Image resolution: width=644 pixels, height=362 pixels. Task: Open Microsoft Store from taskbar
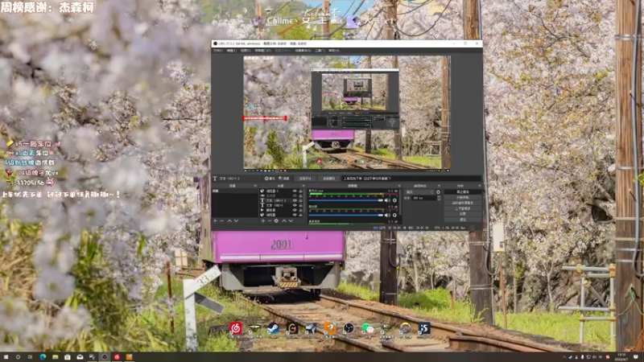(x=68, y=357)
